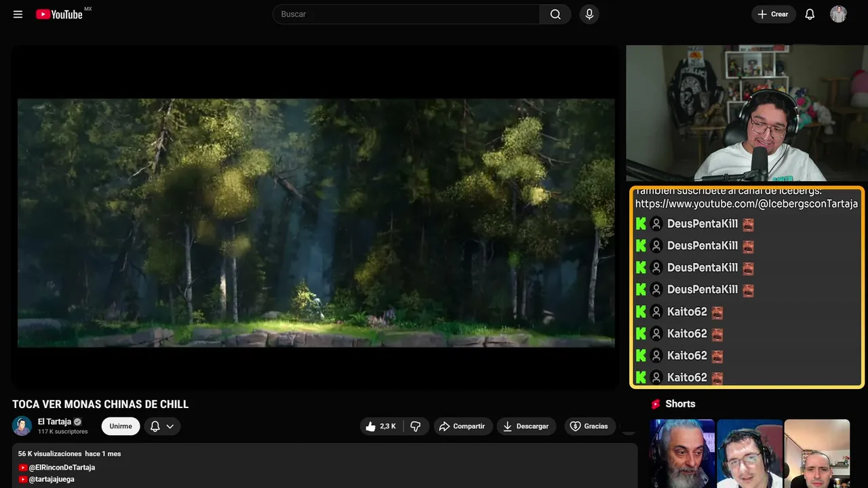Screen dimensions: 868x488
Task: Click the forest video in the player
Action: (316, 223)
